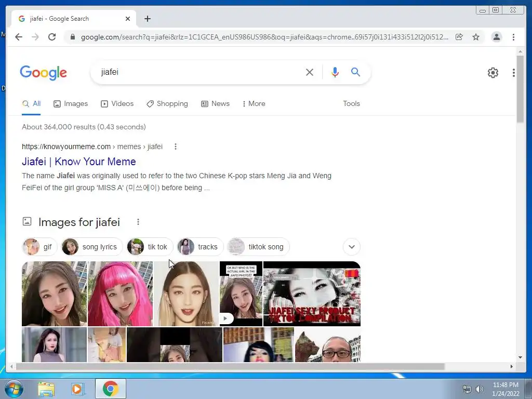Expand more image filter chips with chevron

pyautogui.click(x=352, y=247)
